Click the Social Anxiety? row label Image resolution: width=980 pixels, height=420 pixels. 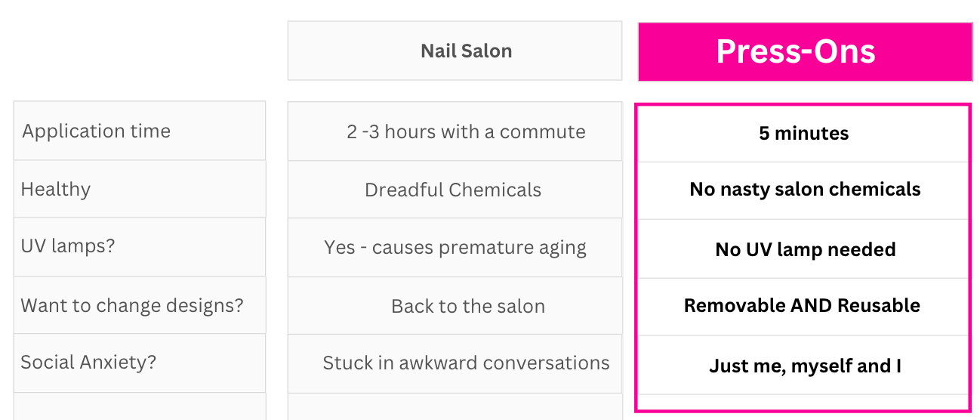pos(140,363)
